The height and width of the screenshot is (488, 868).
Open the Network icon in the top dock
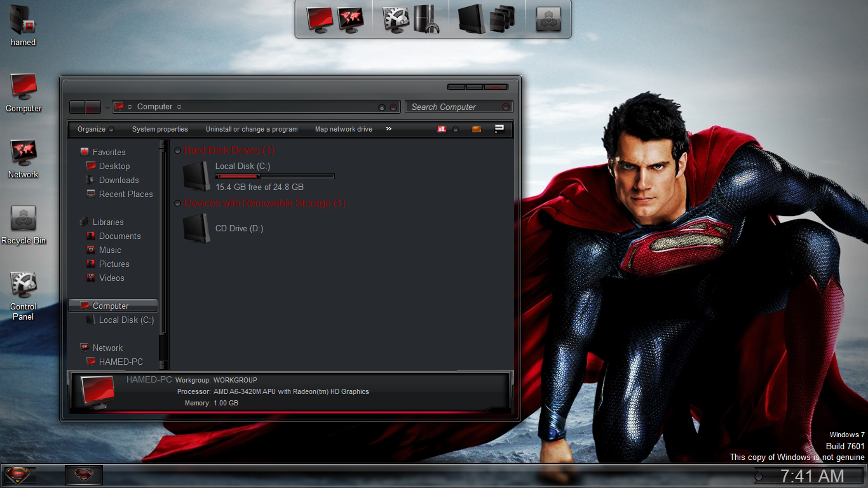[350, 19]
